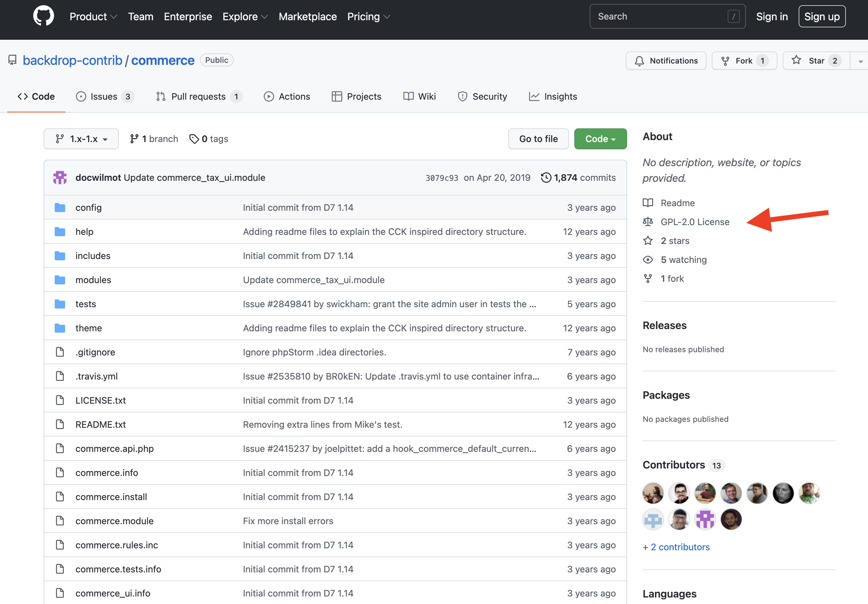Expand the green Code dropdown
868x604 pixels.
pos(600,139)
